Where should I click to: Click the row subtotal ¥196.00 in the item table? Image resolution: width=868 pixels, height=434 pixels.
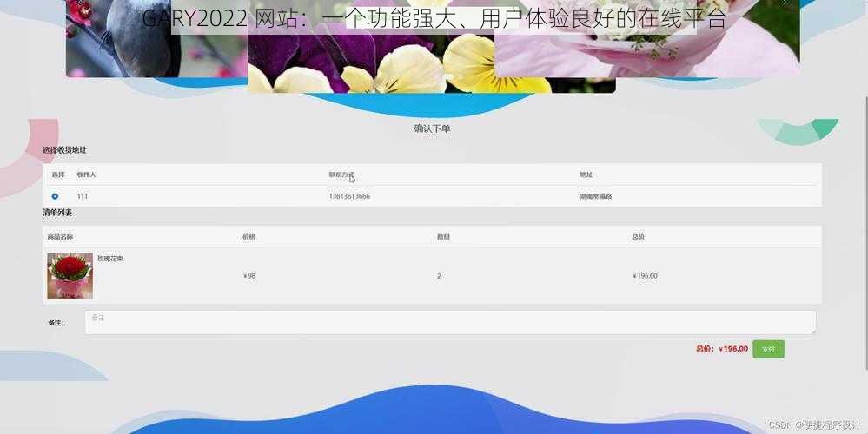645,276
